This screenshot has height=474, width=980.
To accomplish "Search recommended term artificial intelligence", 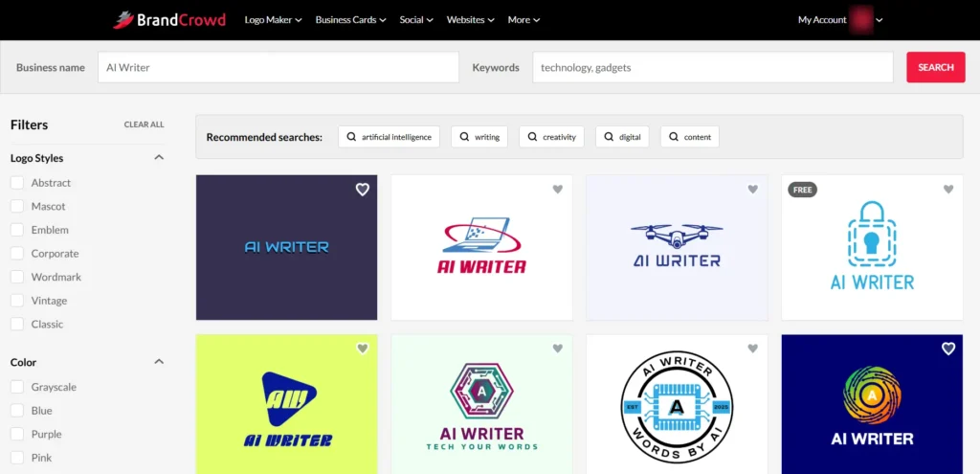I will click(x=389, y=137).
